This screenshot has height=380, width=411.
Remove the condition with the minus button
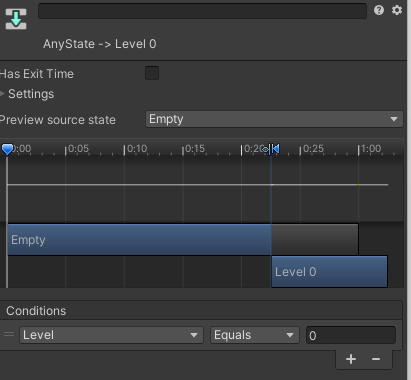(x=376, y=359)
